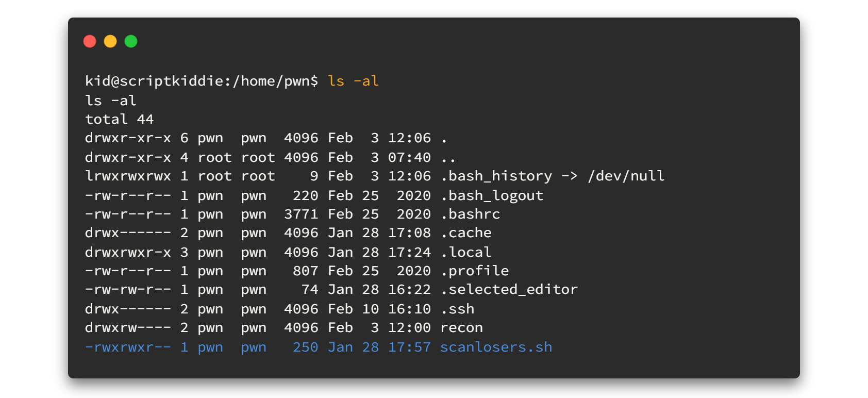Click the yellow minimize window dot
Image resolution: width=868 pixels, height=398 pixels.
click(110, 41)
